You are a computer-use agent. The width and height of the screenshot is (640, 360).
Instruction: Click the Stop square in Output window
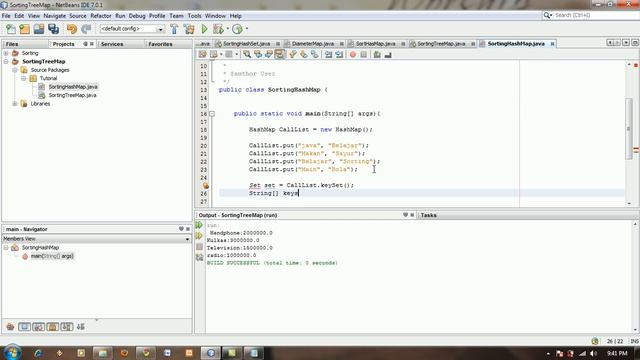[x=199, y=247]
